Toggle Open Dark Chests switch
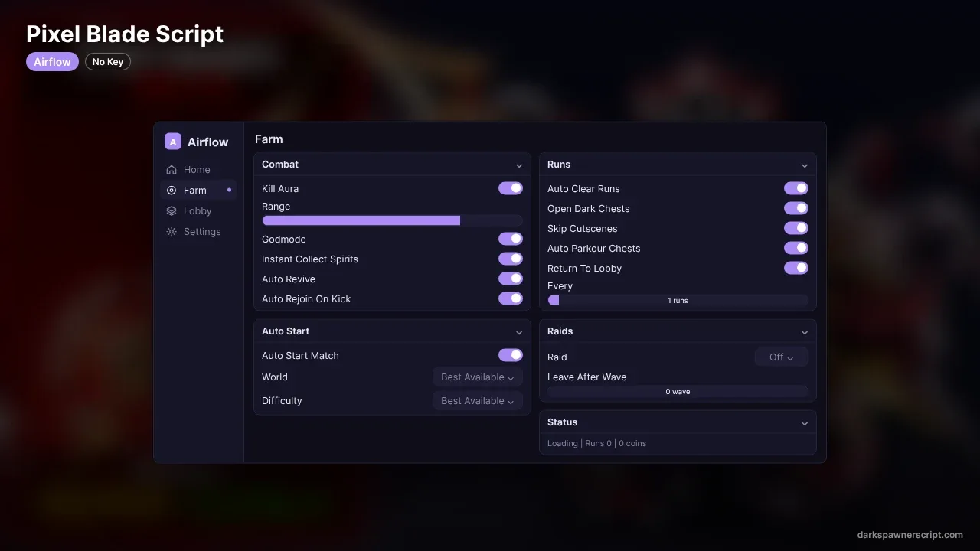The height and width of the screenshot is (551, 980). [x=796, y=208]
